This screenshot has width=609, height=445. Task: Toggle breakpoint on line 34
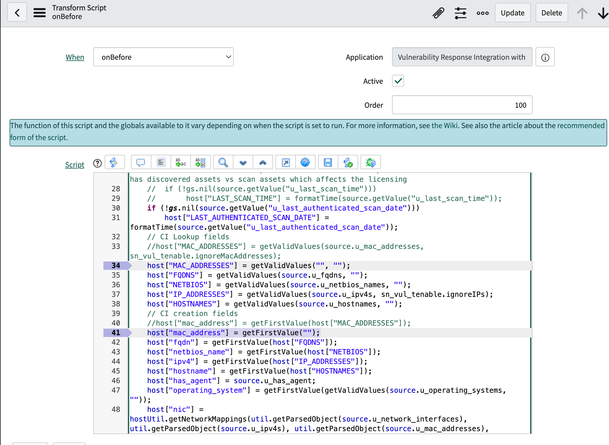click(117, 266)
